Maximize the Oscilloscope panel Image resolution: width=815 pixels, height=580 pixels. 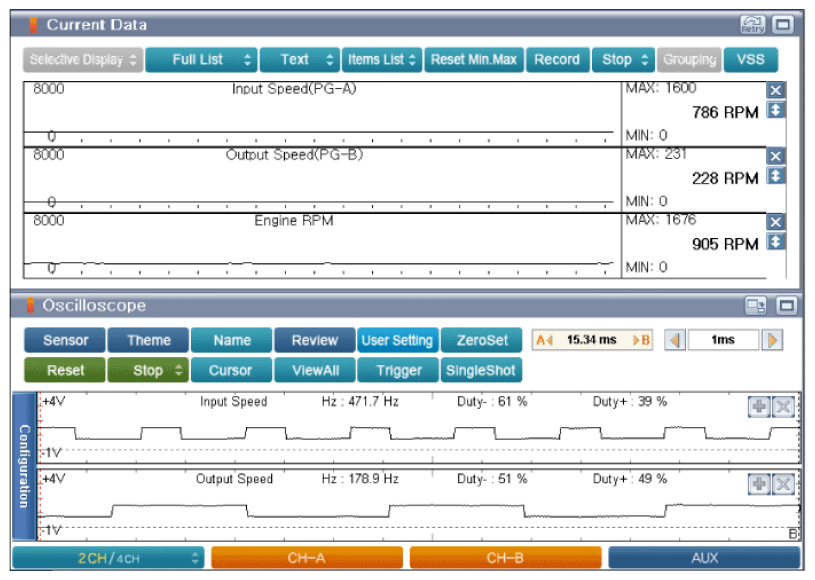tap(786, 306)
